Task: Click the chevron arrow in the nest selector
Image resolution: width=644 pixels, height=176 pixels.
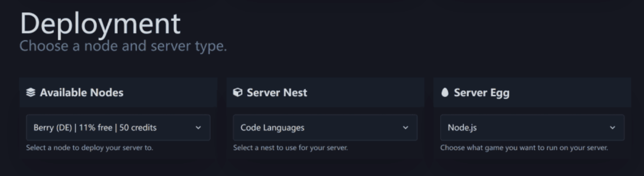Action: 406,128
